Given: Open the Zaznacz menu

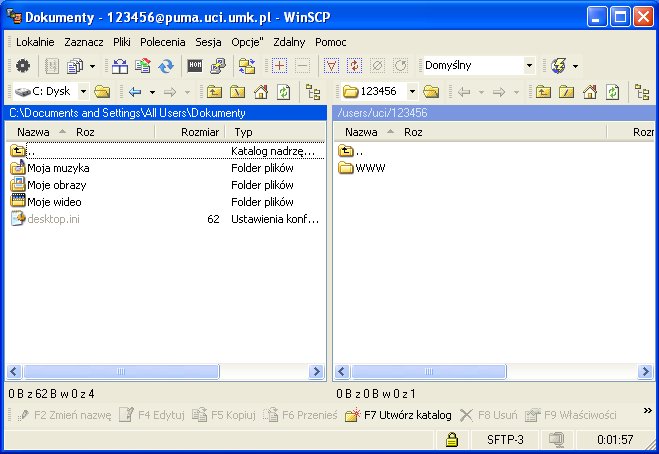Looking at the screenshot, I should [84, 42].
